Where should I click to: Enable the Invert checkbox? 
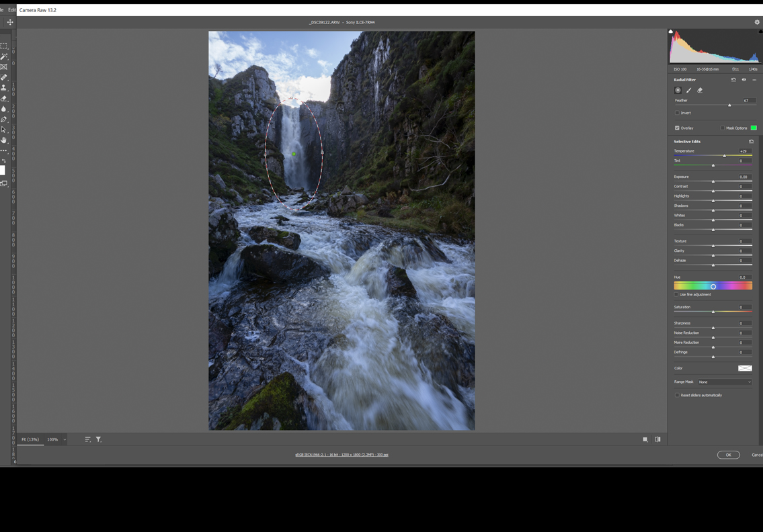point(677,113)
